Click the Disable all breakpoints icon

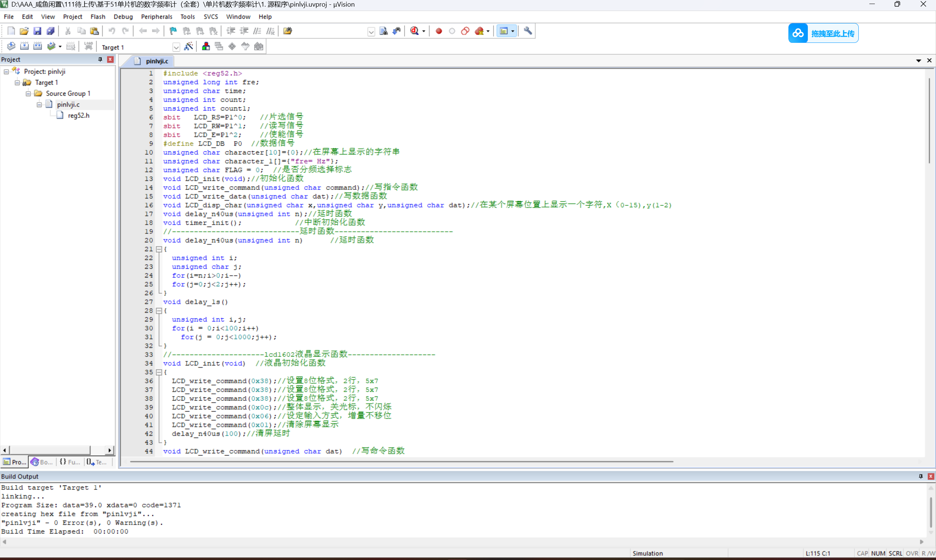click(x=465, y=31)
